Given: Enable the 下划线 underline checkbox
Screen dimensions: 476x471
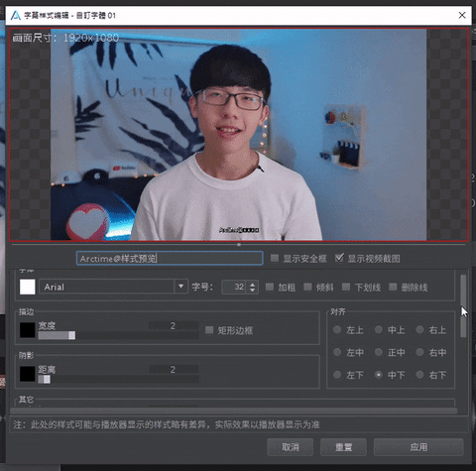Looking at the screenshot, I should coord(346,287).
